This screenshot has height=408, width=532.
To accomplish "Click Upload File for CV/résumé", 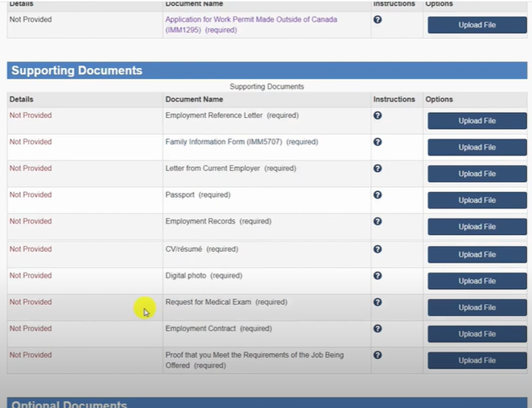I will pyautogui.click(x=476, y=254).
